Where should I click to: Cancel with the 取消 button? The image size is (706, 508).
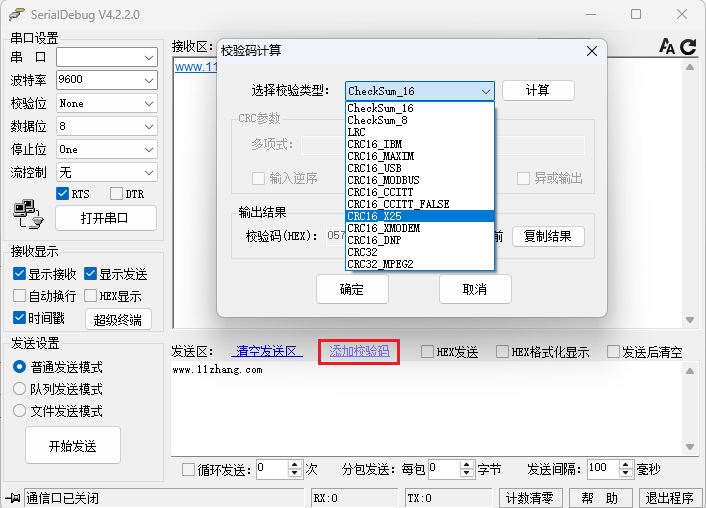click(x=475, y=289)
